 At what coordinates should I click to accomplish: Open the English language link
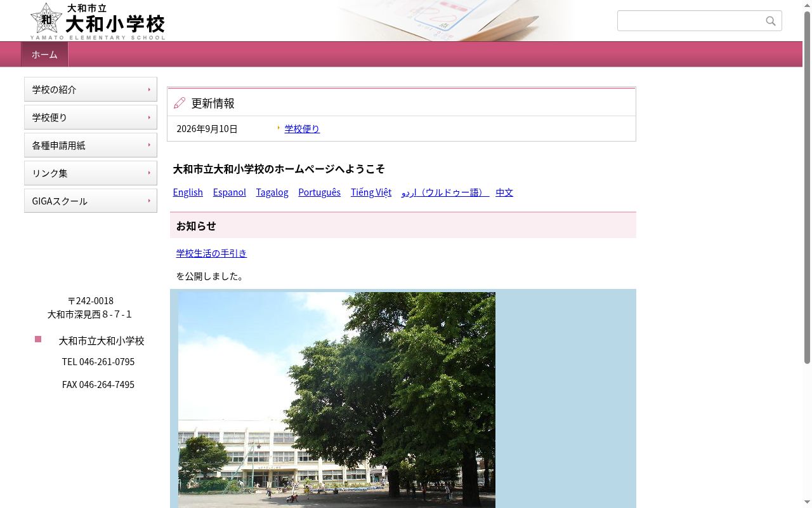(188, 192)
